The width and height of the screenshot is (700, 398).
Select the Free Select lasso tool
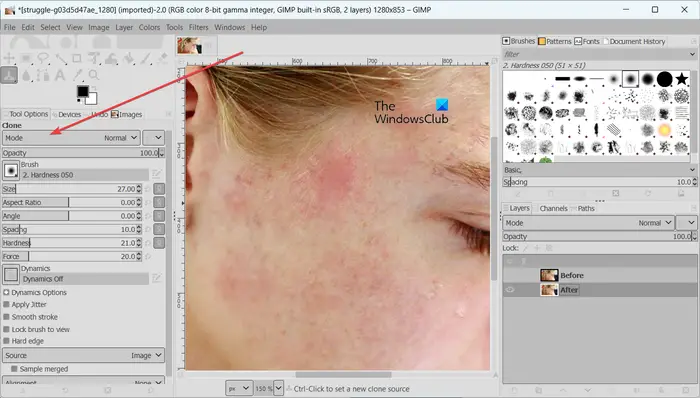[x=43, y=58]
